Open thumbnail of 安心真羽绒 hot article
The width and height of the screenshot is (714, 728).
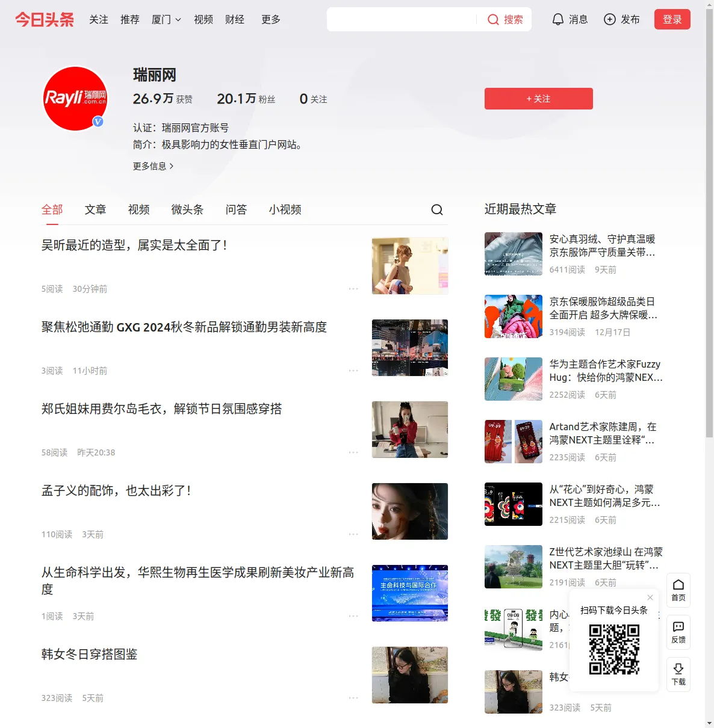click(x=514, y=254)
